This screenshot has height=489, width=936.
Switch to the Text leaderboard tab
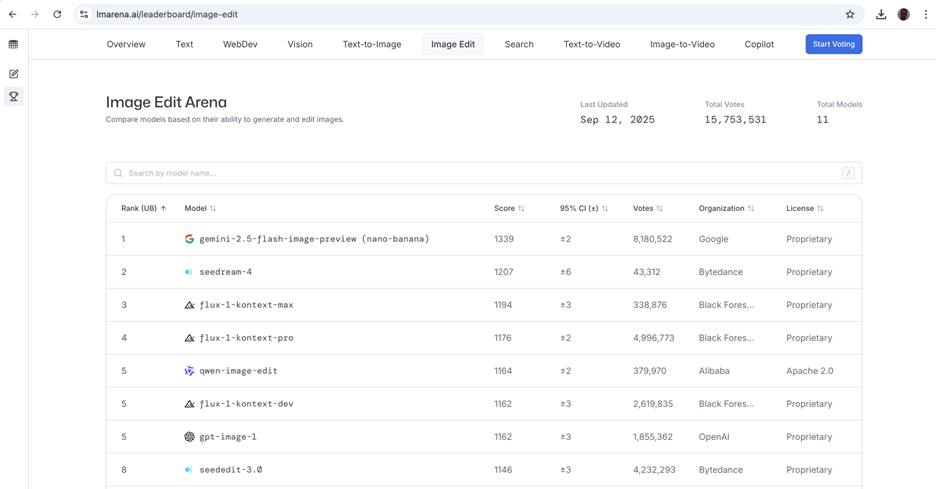184,44
